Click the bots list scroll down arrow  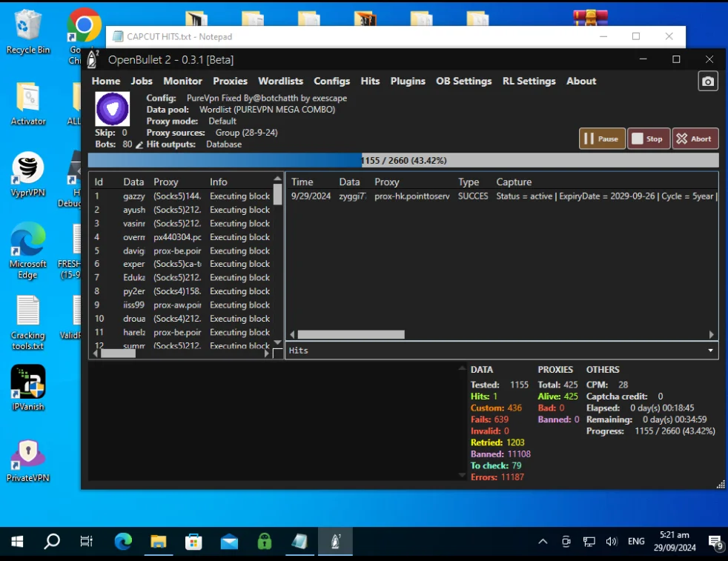(278, 342)
